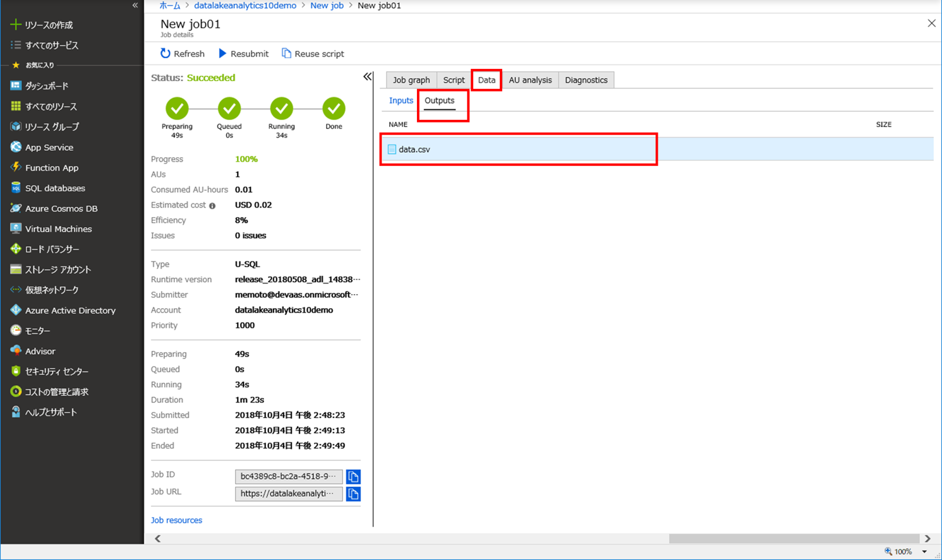This screenshot has height=560, width=942.
Task: Open datalakeanalytics10demo breadcrumb link
Action: [x=245, y=5]
